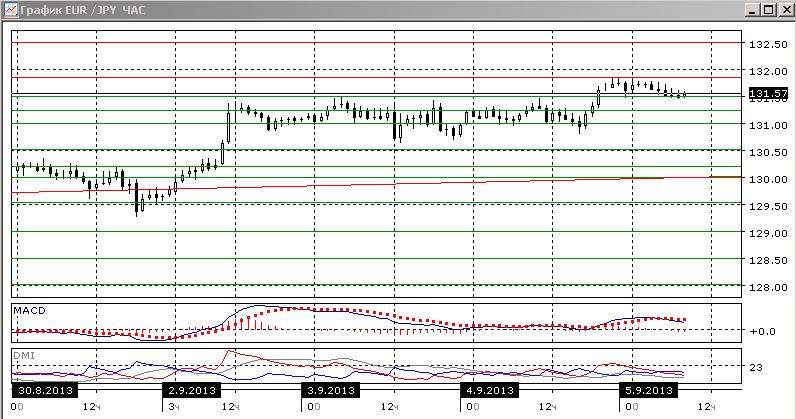Click the +0.0 MACD scale value
Viewport: 796px width, 419px height.
[762, 331]
